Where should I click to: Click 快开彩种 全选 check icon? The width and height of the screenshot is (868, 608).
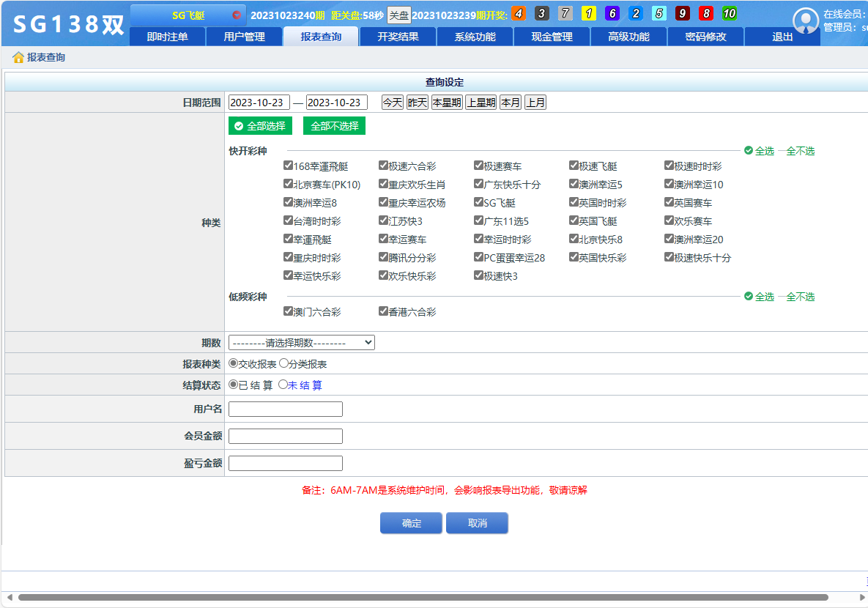(749, 151)
